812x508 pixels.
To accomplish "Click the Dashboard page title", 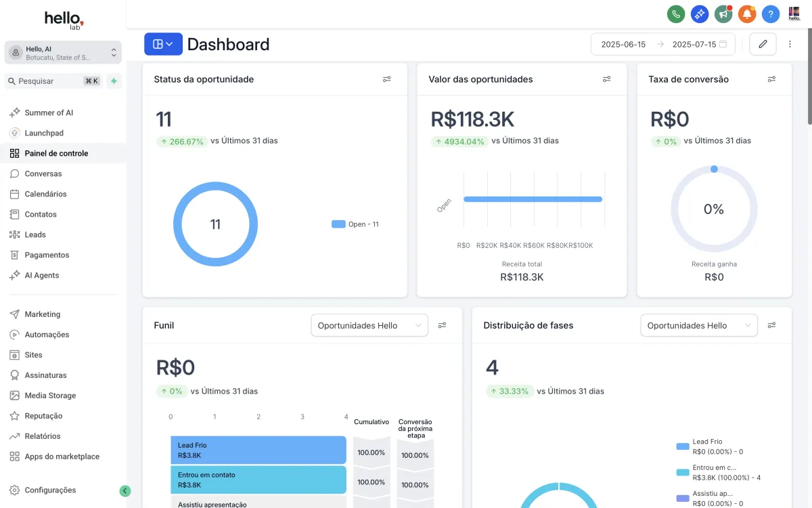I will click(228, 44).
